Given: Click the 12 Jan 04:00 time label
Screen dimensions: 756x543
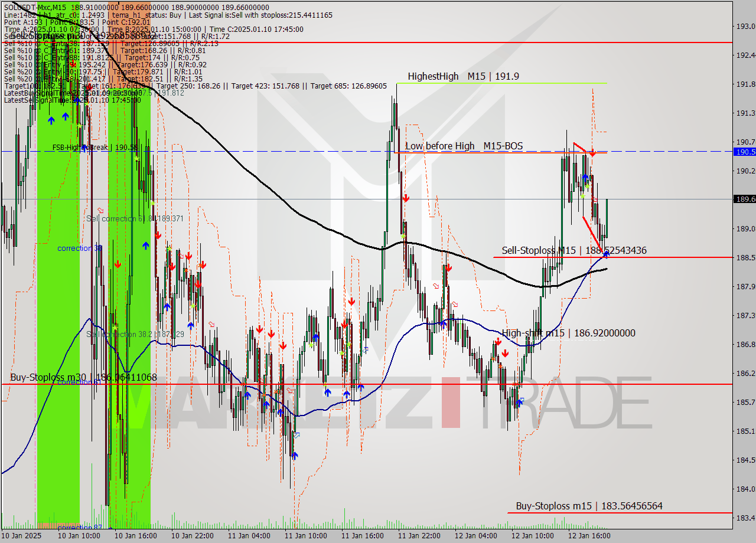Looking at the screenshot, I should click(475, 536).
